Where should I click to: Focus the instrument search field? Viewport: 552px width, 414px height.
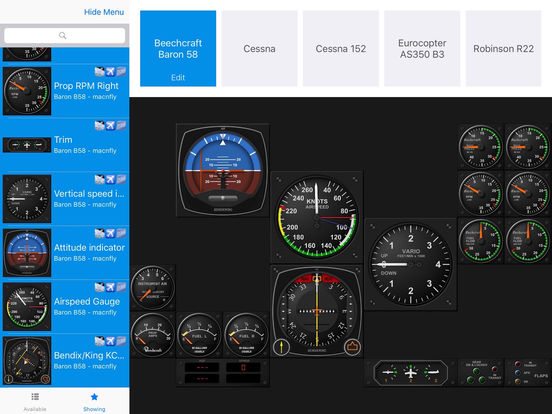[64, 35]
